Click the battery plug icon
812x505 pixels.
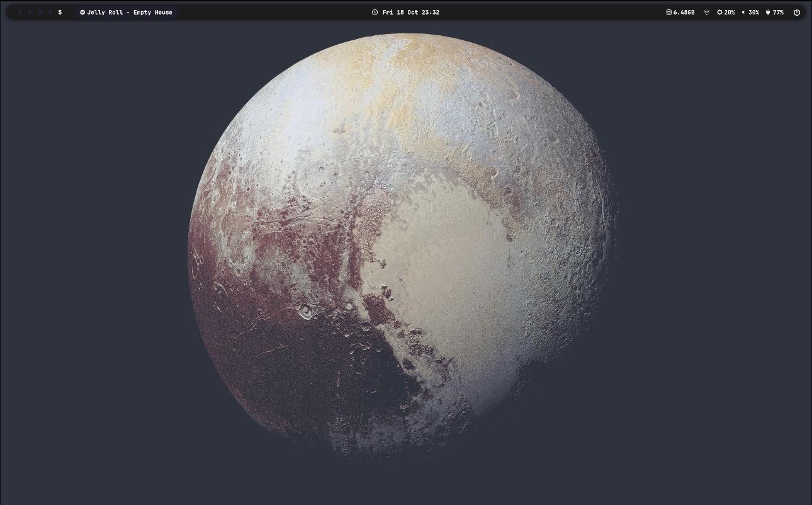[x=768, y=12]
